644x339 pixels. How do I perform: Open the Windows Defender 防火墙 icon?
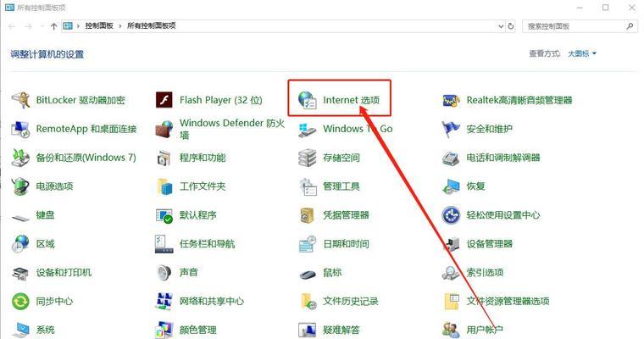click(x=164, y=129)
